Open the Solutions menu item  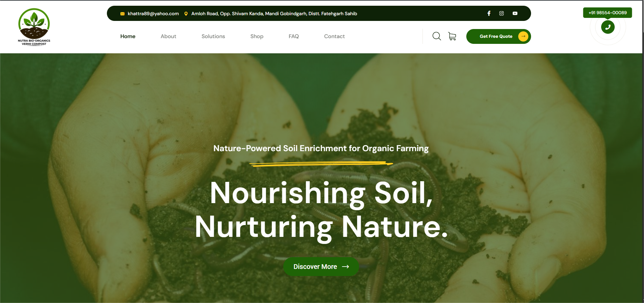tap(213, 36)
